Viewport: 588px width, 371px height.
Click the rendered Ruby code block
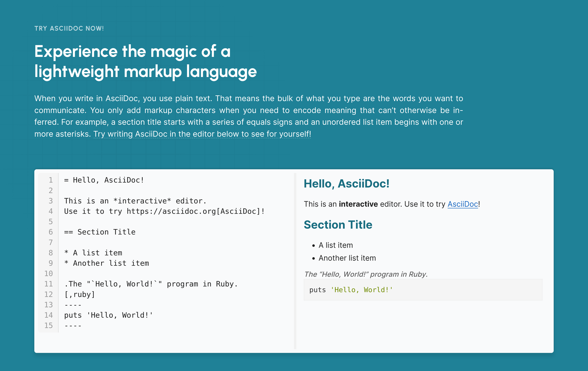423,290
